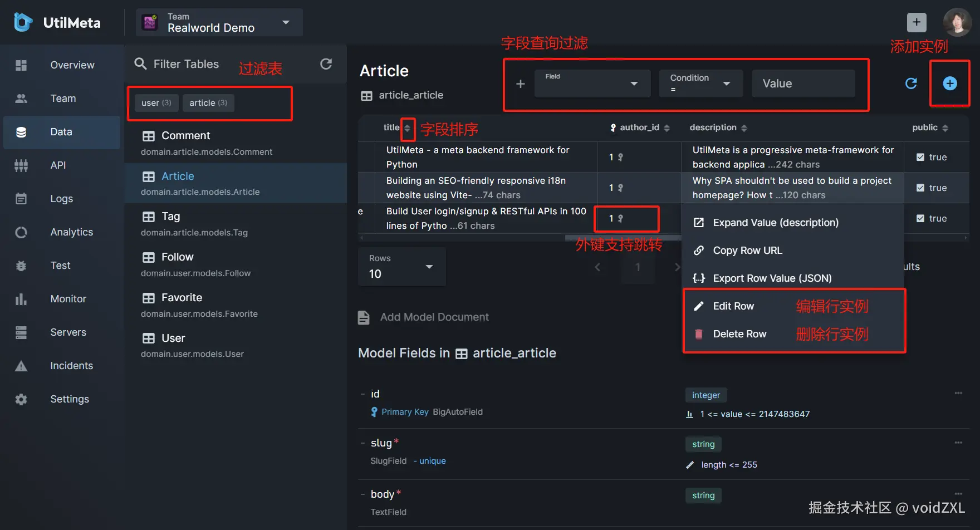Click the Servers stack icon

[21, 332]
